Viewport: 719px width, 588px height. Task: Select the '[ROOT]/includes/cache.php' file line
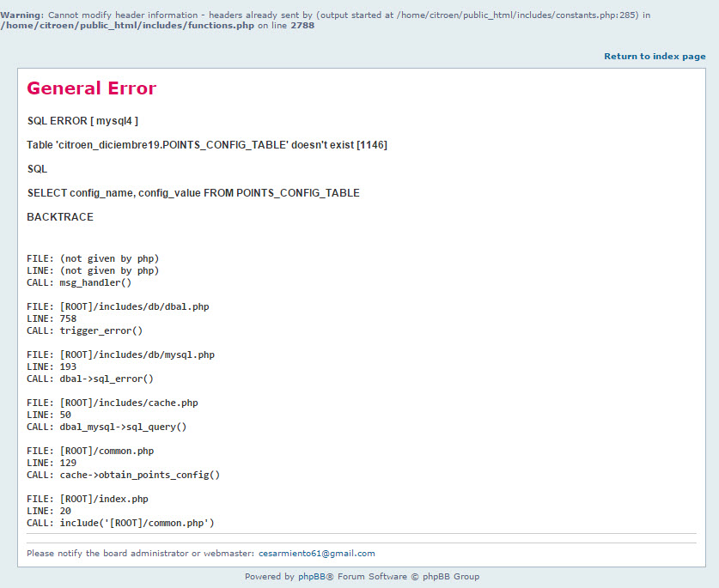[113, 403]
